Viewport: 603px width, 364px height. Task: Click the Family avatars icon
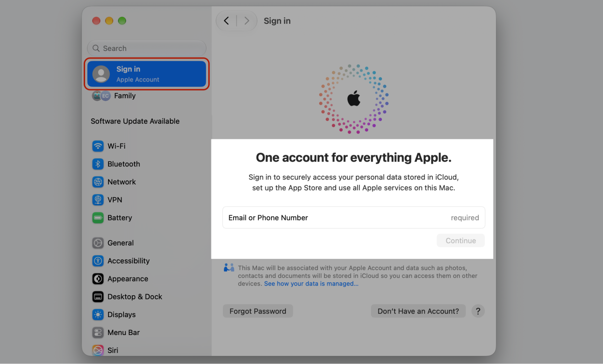pos(101,96)
